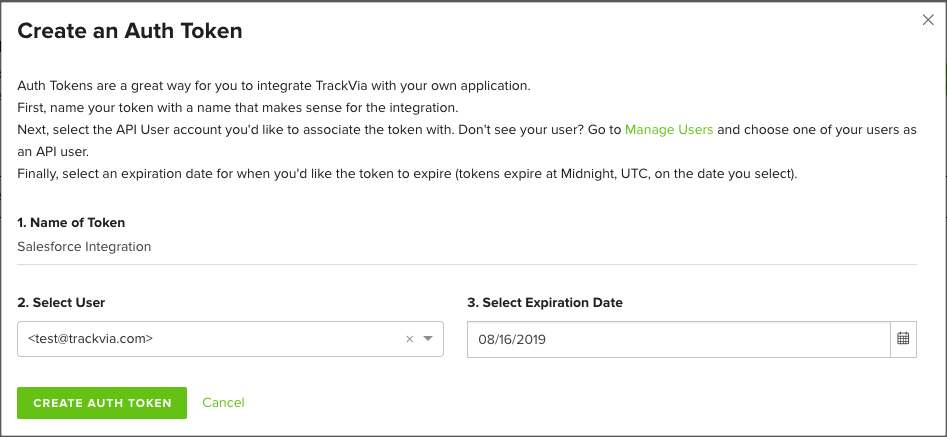This screenshot has height=437, width=947.
Task: Open the calendar date picker icon
Action: click(903, 339)
